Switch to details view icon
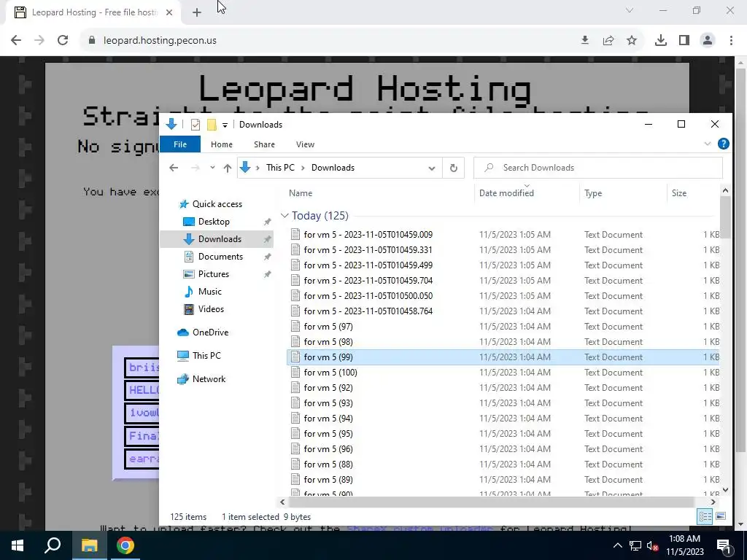The width and height of the screenshot is (747, 560). 705,516
